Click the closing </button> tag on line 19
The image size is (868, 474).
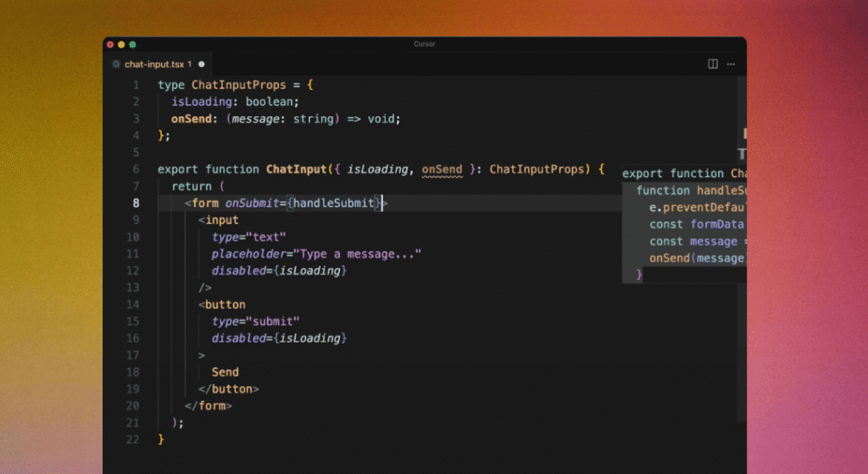pyautogui.click(x=229, y=388)
